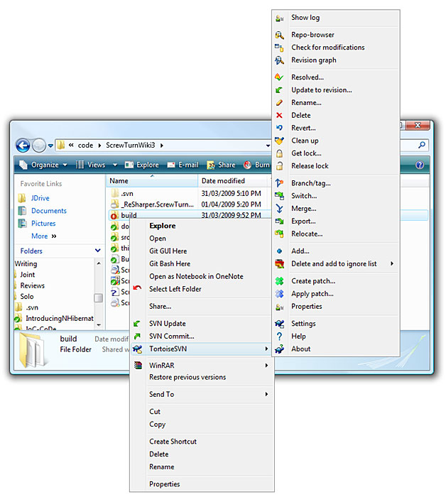Click the Create patch green icon
The height and width of the screenshot is (504, 446).
(x=279, y=281)
